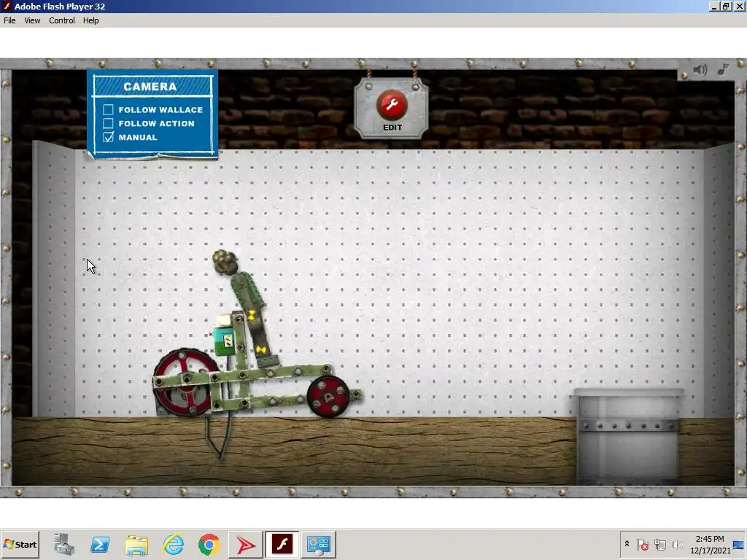This screenshot has height=560, width=747.
Task: Click the tray flag icon with red X
Action: pos(643,544)
